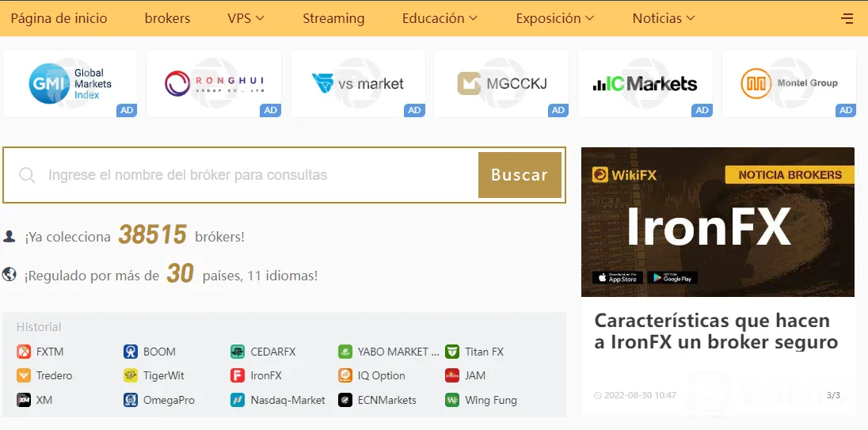Click the Titan FX broker name link
Image resolution: width=868 pixels, height=430 pixels.
(485, 352)
